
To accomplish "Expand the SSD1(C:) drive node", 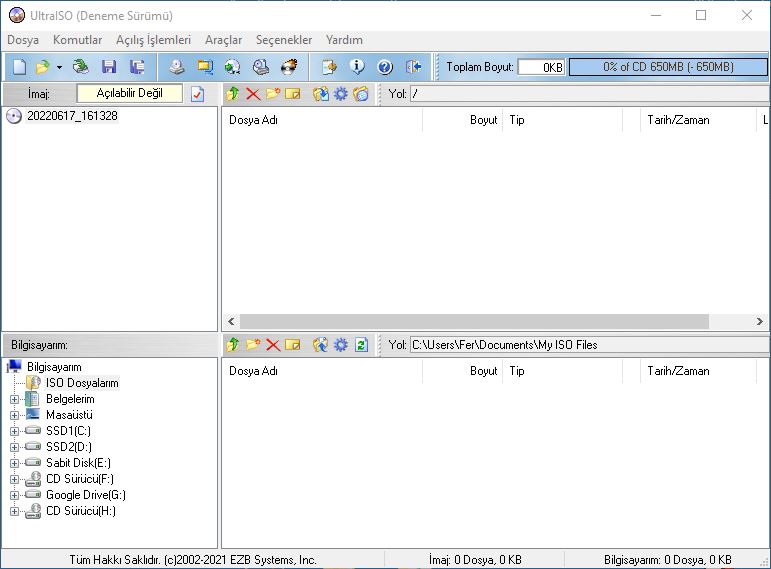I will (x=14, y=431).
